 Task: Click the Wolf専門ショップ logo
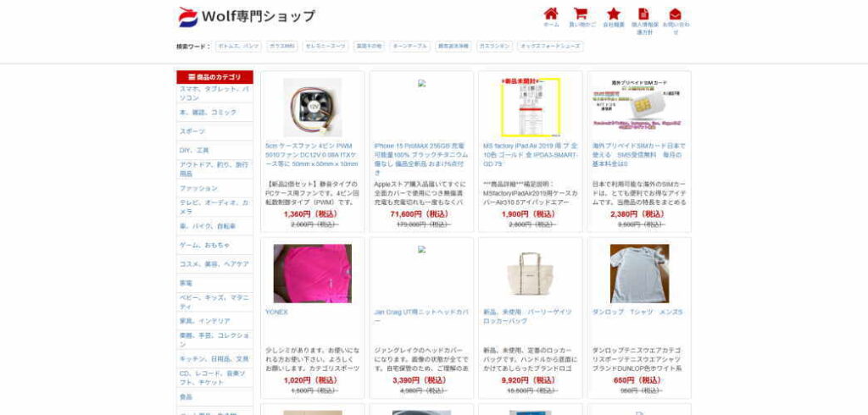coord(247,17)
